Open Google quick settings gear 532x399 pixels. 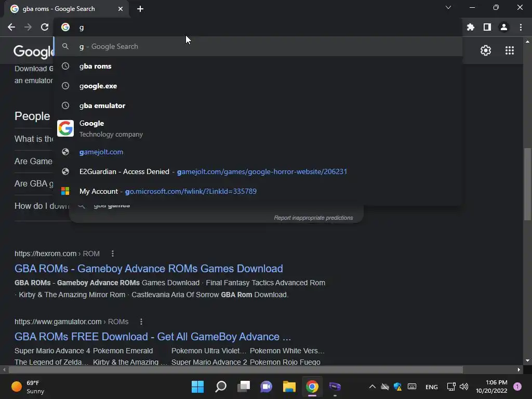[x=486, y=50]
